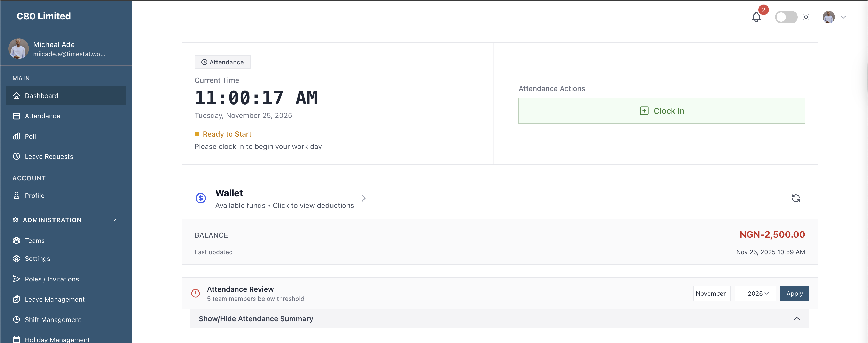Click the Teams group icon
Viewport: 868px width, 343px height.
pos(17,241)
